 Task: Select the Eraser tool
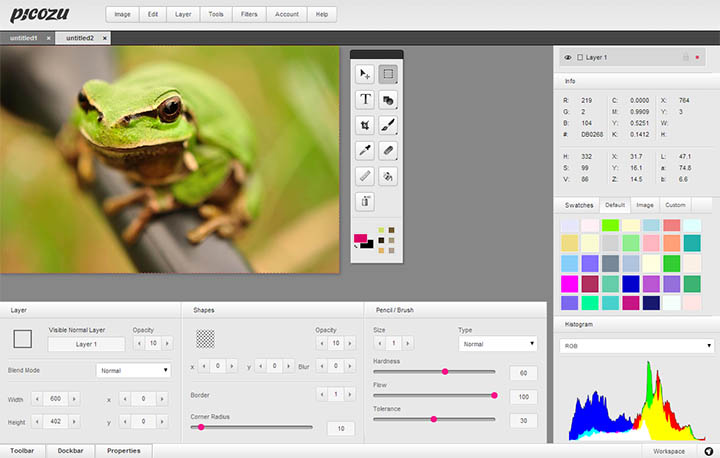pos(388,150)
